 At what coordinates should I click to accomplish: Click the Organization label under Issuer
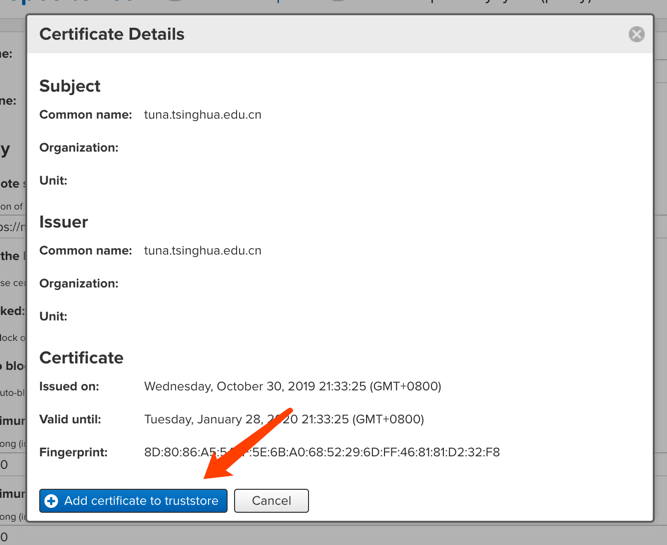pyautogui.click(x=78, y=284)
